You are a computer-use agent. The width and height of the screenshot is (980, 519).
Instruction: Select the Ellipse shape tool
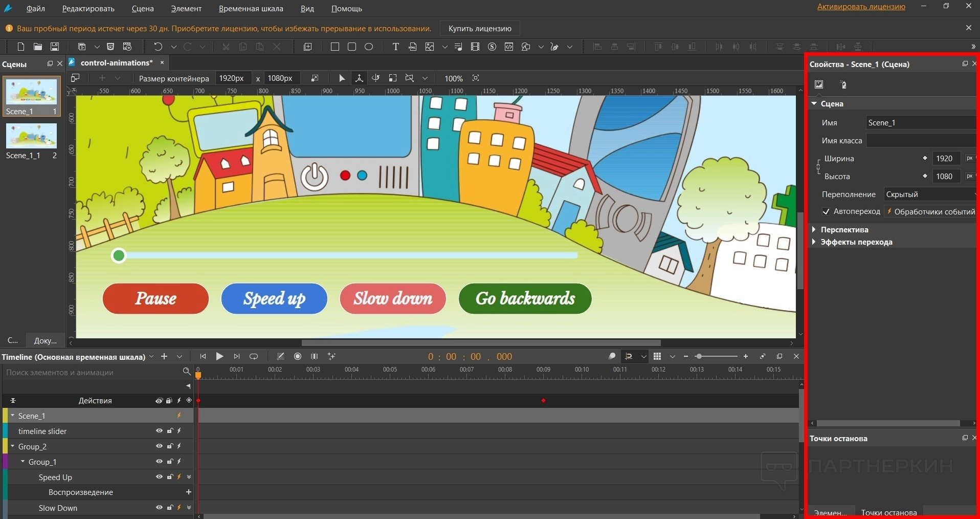(369, 47)
